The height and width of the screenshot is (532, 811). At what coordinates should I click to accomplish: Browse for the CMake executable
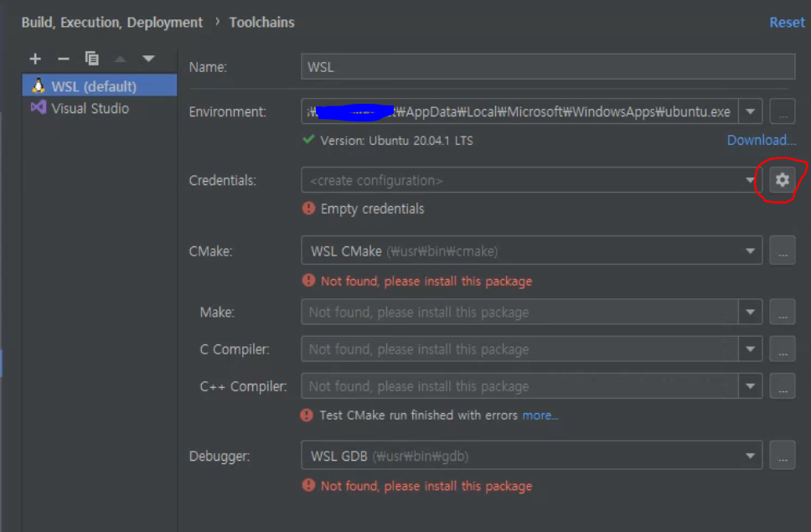tap(782, 251)
